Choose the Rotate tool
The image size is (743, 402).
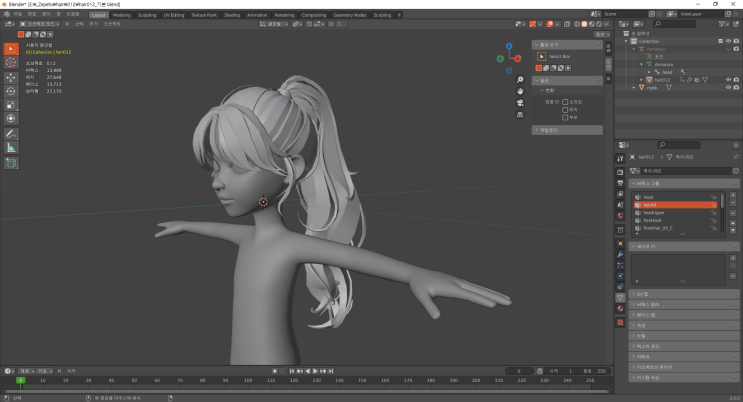(11, 90)
